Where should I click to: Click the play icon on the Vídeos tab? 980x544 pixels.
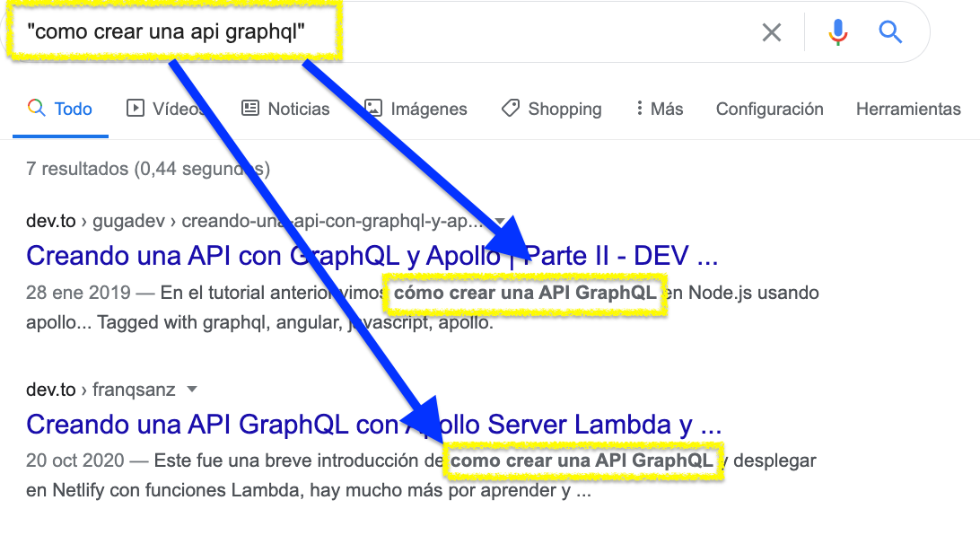pos(137,108)
